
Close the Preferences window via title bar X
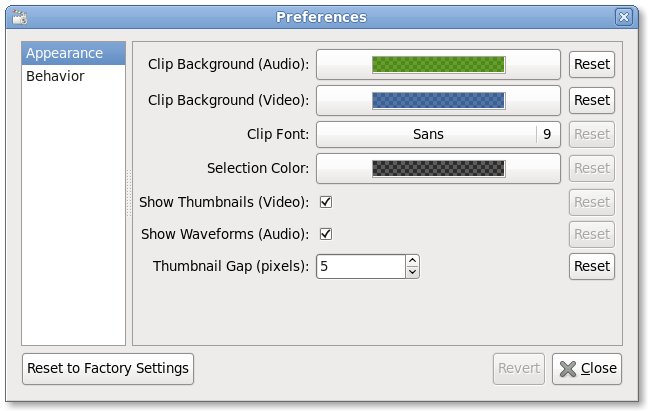624,17
